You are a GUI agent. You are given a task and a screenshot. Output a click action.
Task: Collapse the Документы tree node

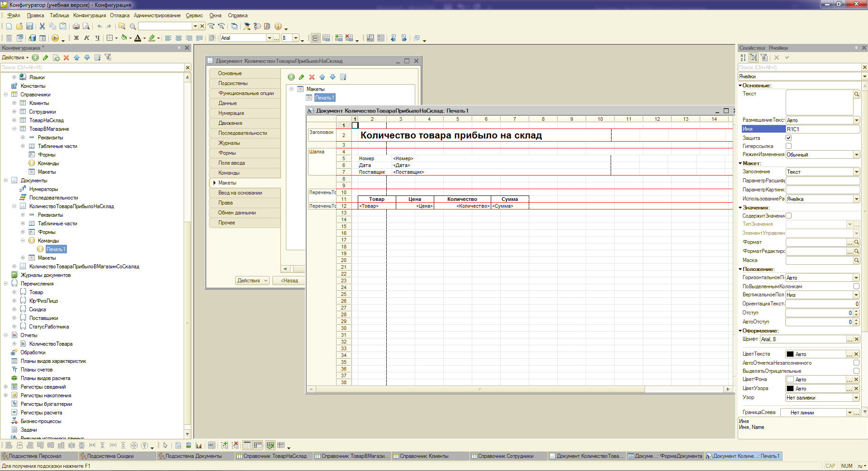coord(5,180)
